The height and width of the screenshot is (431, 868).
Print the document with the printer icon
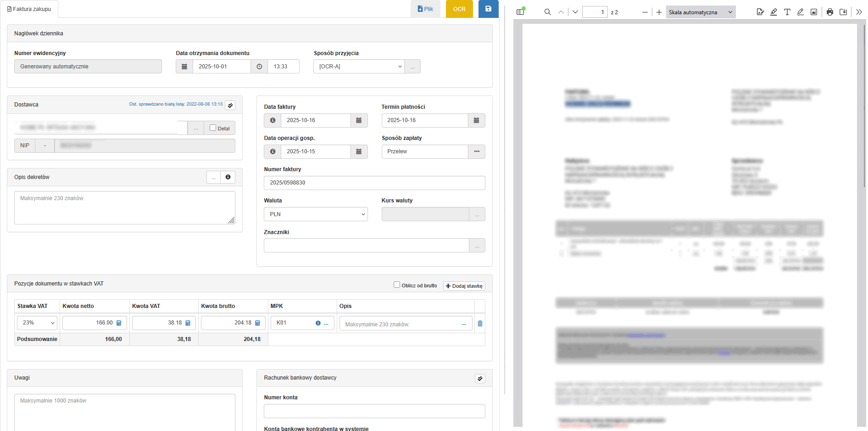click(829, 12)
